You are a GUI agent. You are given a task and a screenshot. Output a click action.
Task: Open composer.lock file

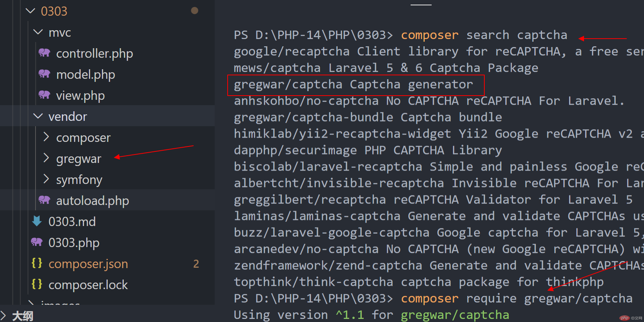88,285
